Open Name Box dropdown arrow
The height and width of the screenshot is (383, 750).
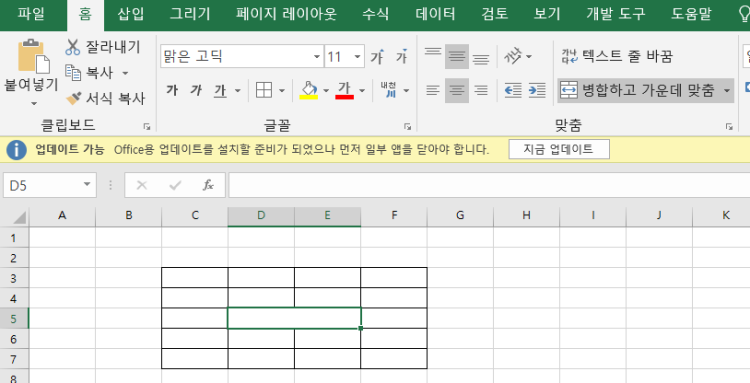[x=87, y=185]
